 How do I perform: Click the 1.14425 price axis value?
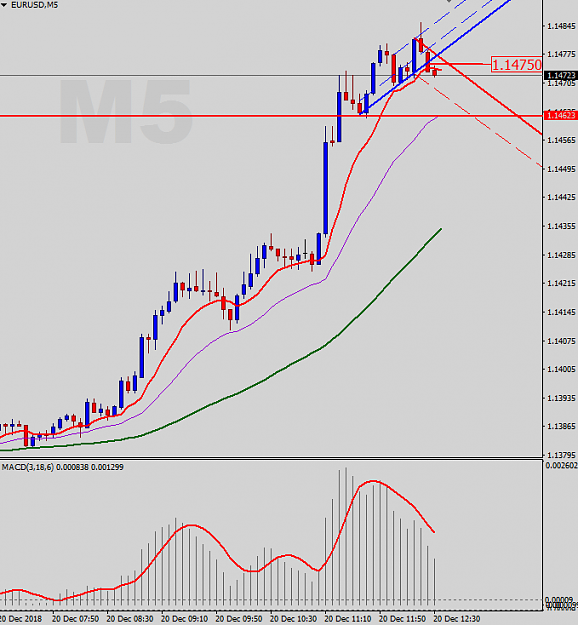[x=562, y=198]
